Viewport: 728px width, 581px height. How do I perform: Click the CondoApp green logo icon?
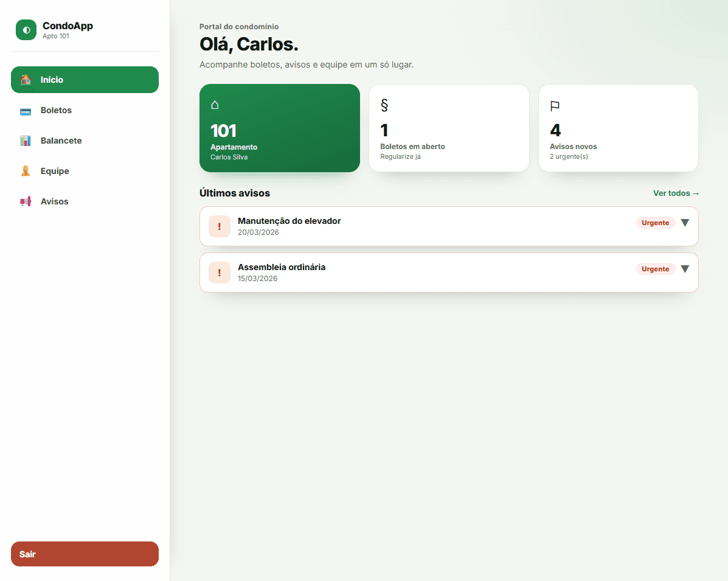[x=26, y=30]
